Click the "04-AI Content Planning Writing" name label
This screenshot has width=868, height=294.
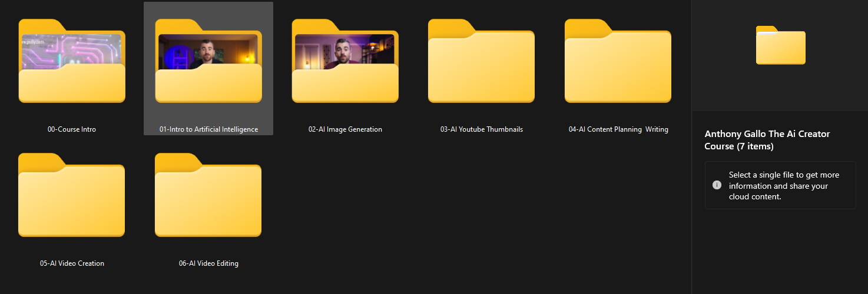tap(618, 129)
